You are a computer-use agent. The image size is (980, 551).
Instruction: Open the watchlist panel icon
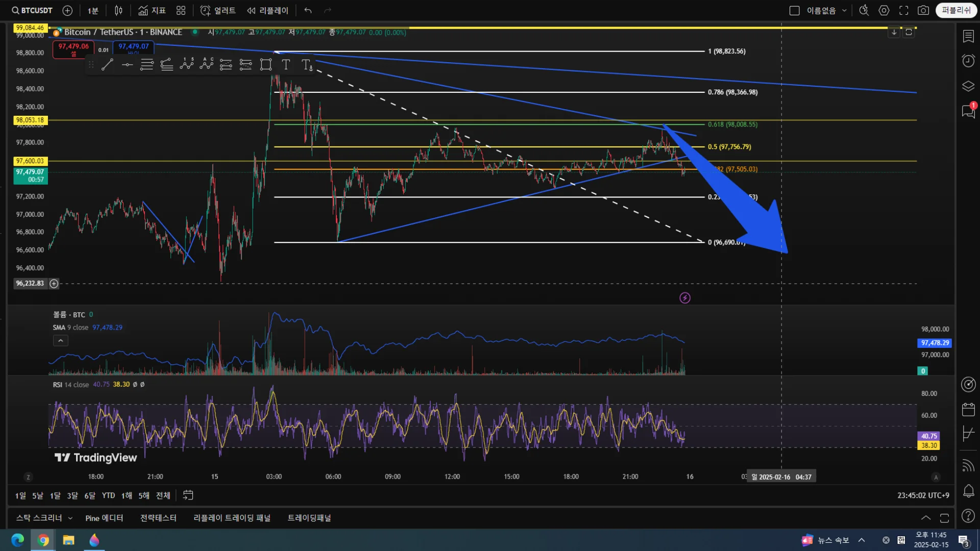click(968, 36)
